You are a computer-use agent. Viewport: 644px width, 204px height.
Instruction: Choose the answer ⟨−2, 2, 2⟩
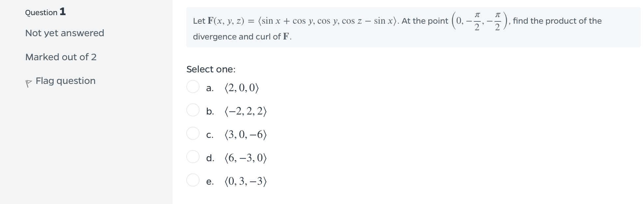coord(245,111)
